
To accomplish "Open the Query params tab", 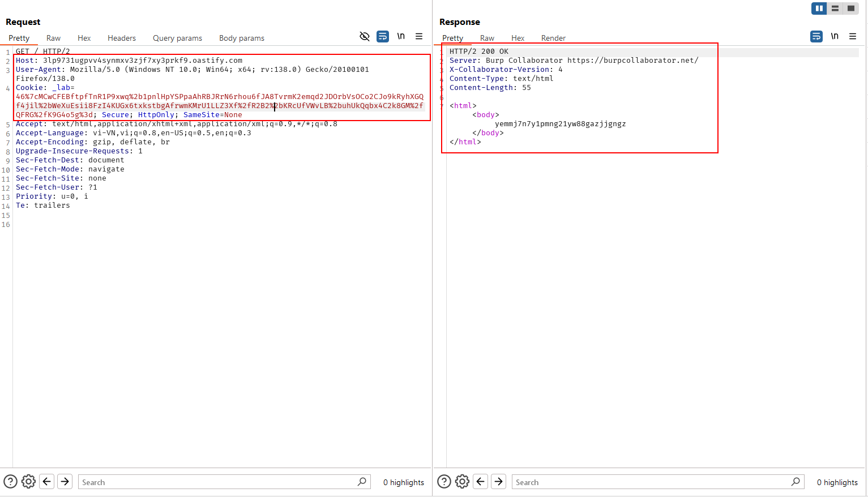I will coord(177,38).
